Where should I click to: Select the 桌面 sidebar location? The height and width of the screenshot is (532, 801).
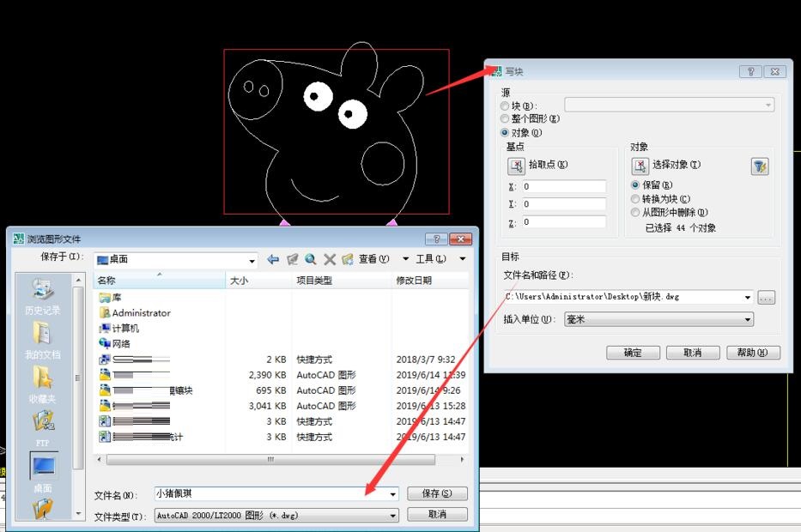(x=43, y=472)
